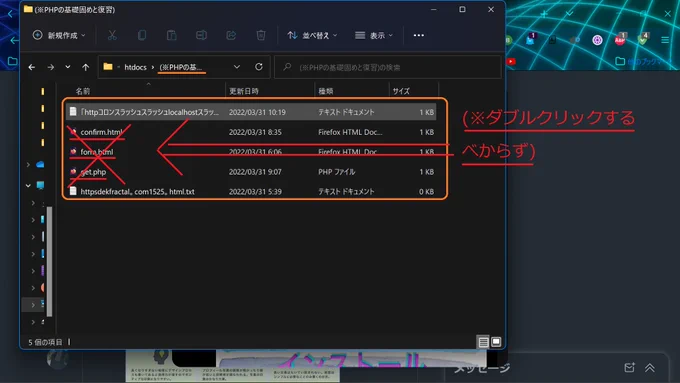Collapse the This PC tree node
The image size is (680, 383).
28,185
